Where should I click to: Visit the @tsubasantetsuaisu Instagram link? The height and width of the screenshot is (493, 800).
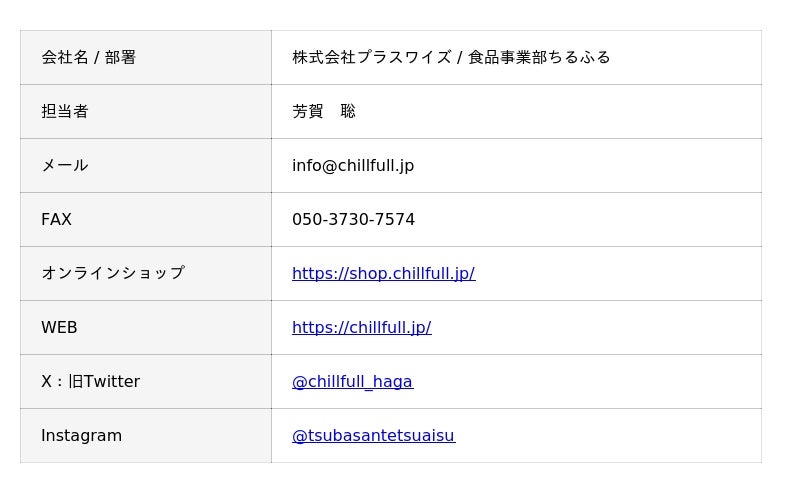373,435
